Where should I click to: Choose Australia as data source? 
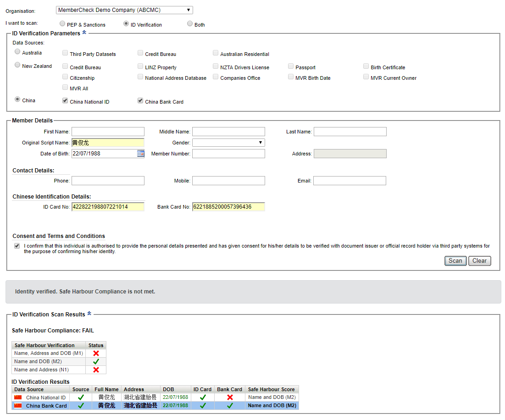coord(17,51)
